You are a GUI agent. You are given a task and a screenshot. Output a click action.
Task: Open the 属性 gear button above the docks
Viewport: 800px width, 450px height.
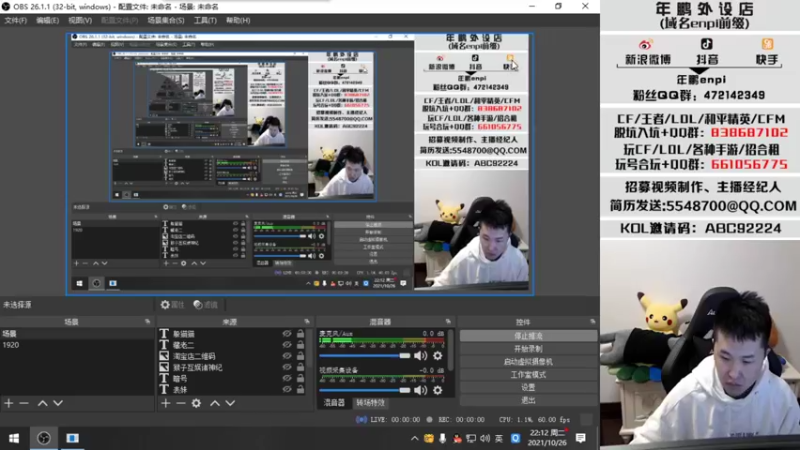(172, 305)
